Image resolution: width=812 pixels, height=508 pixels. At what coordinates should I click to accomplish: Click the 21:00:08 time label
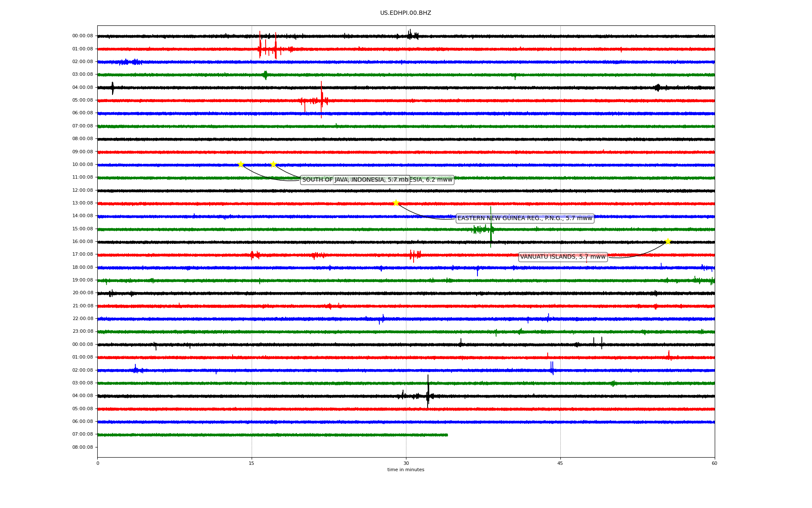[x=82, y=306]
